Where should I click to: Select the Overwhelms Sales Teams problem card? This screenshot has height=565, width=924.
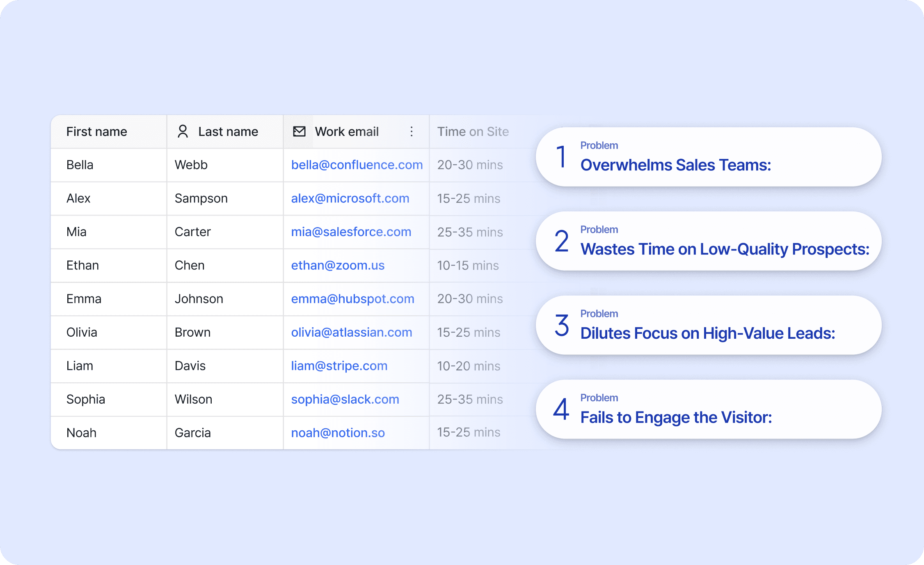click(x=708, y=157)
